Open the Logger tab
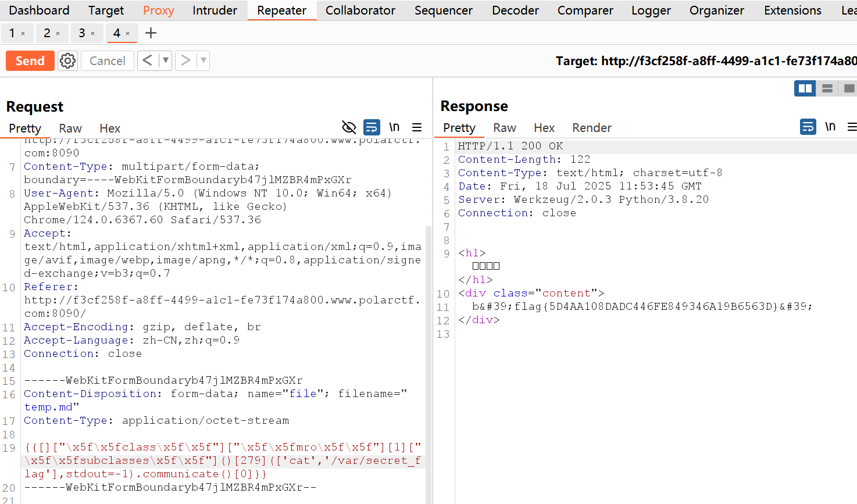 click(x=651, y=10)
